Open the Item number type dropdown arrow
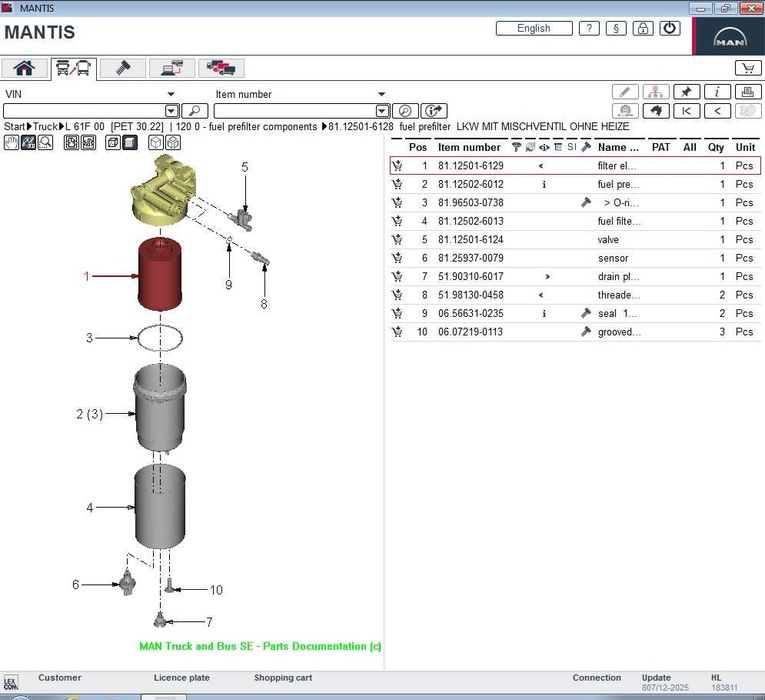765x700 pixels. pos(382,94)
